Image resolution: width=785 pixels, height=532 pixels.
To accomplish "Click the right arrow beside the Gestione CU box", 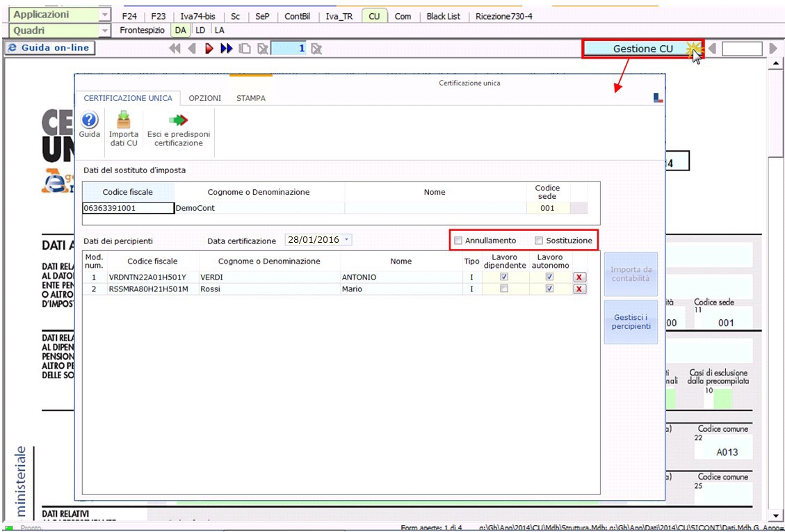I will coord(773,49).
